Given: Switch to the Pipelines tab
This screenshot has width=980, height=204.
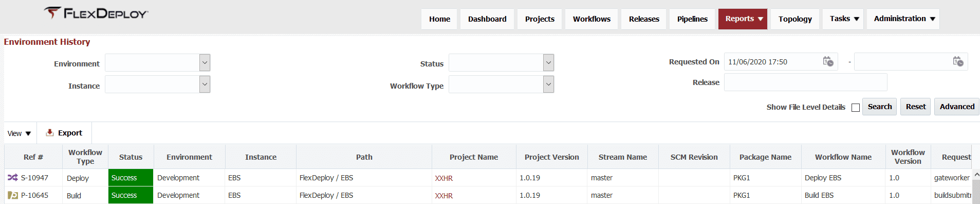Looking at the screenshot, I should point(692,19).
